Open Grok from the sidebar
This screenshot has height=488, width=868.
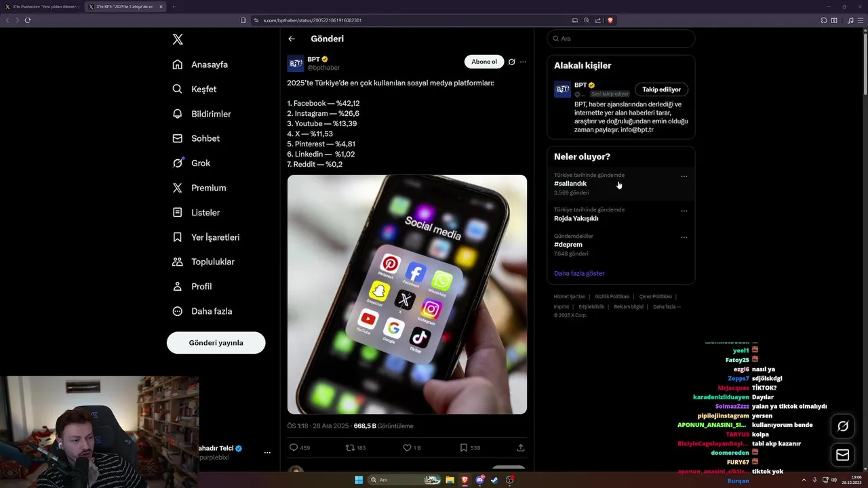(x=191, y=163)
